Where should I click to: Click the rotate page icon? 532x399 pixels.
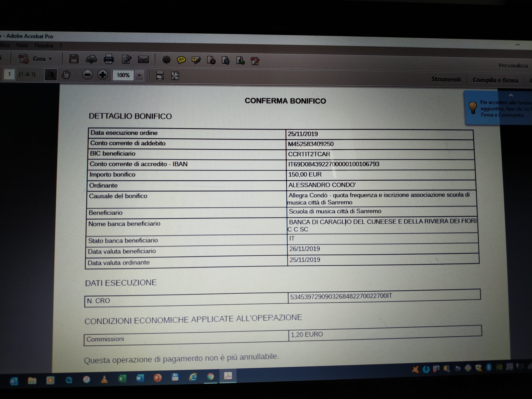tap(226, 61)
